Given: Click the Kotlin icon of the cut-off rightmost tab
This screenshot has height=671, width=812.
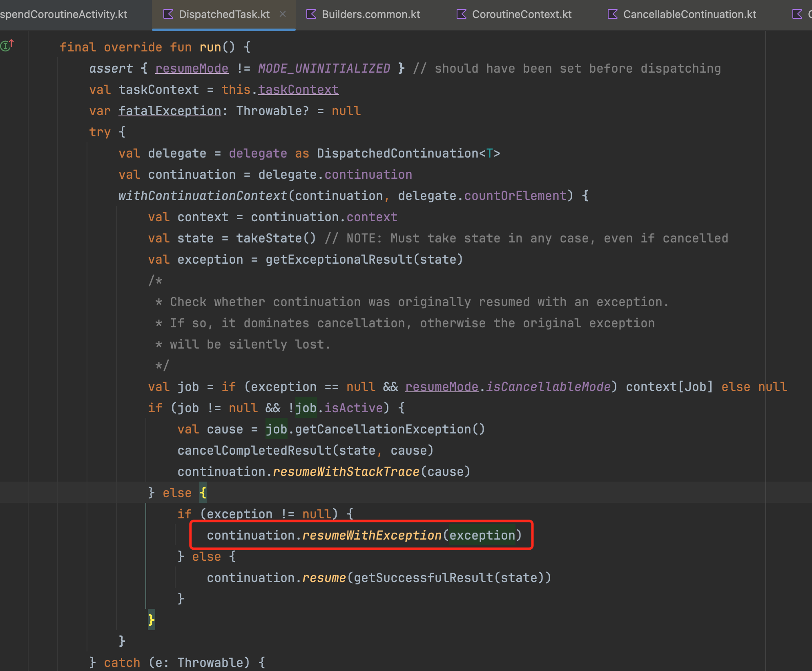Looking at the screenshot, I should (797, 14).
